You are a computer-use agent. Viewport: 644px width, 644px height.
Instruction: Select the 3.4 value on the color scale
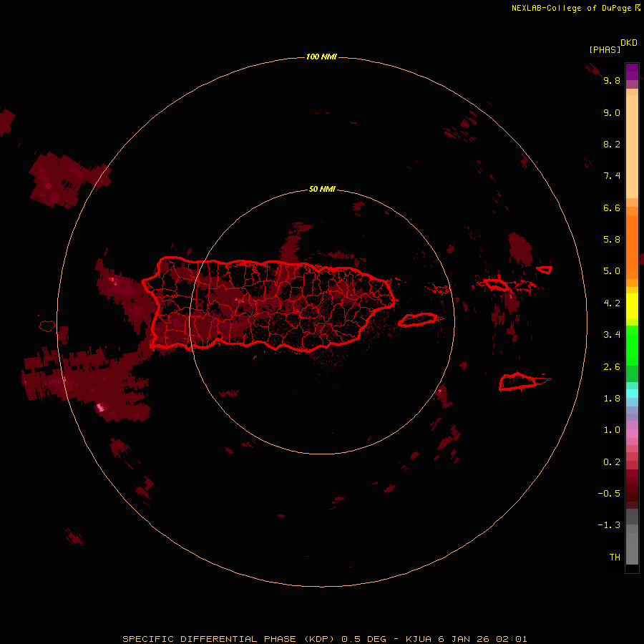coord(612,335)
